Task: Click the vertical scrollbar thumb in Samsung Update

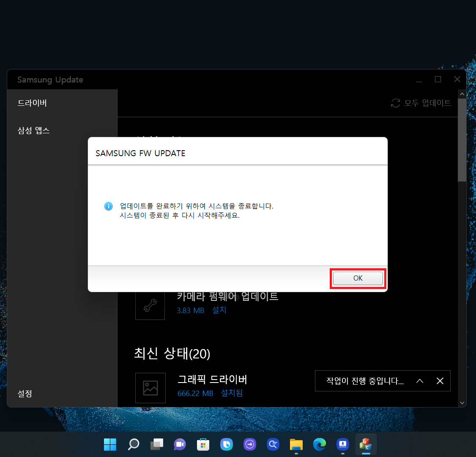Action: [462, 140]
